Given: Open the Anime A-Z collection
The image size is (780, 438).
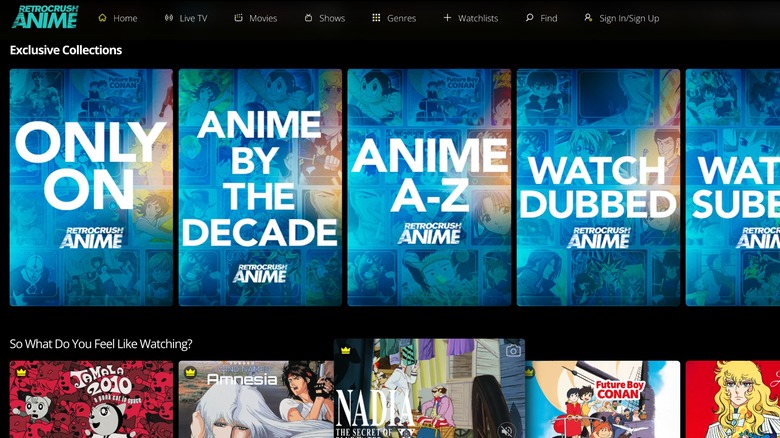Looking at the screenshot, I should (429, 187).
